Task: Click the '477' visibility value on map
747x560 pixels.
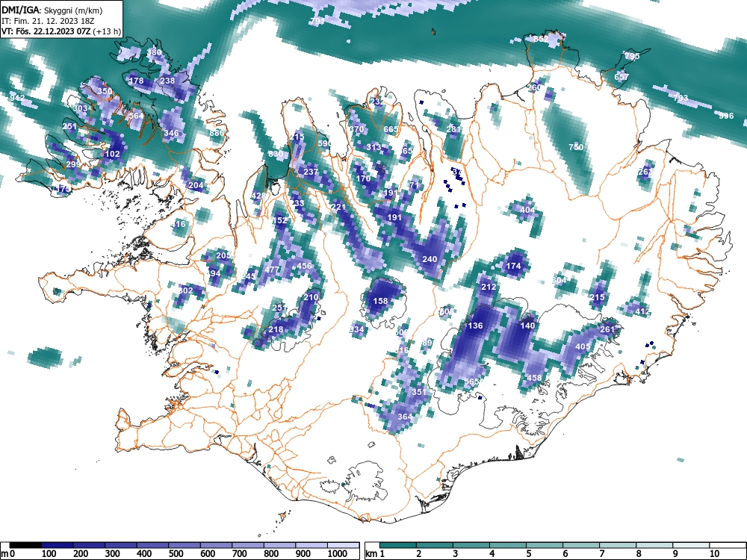Action: pyautogui.click(x=272, y=270)
